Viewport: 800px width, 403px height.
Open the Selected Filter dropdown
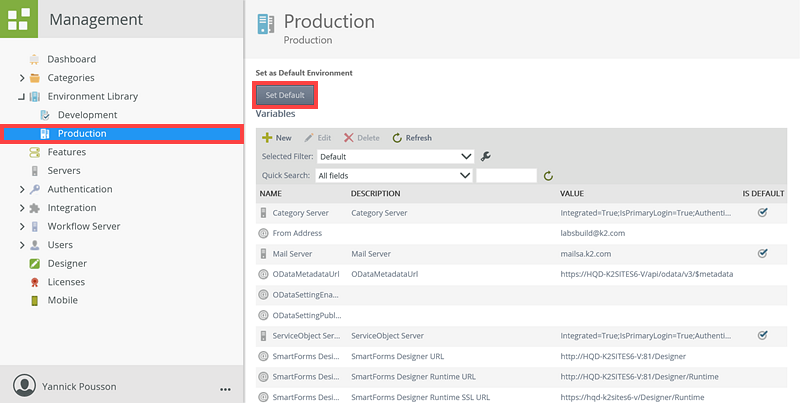(x=394, y=156)
